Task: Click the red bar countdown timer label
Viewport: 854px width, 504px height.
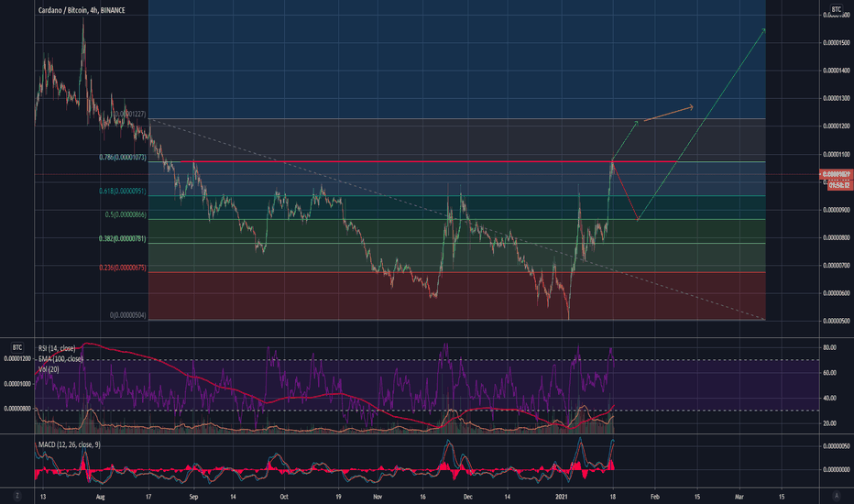Action: (x=839, y=185)
